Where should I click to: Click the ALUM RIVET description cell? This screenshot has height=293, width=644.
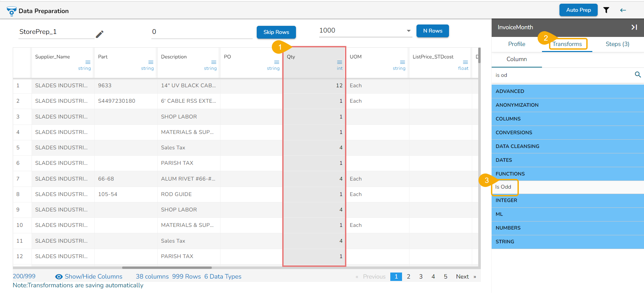[188, 179]
